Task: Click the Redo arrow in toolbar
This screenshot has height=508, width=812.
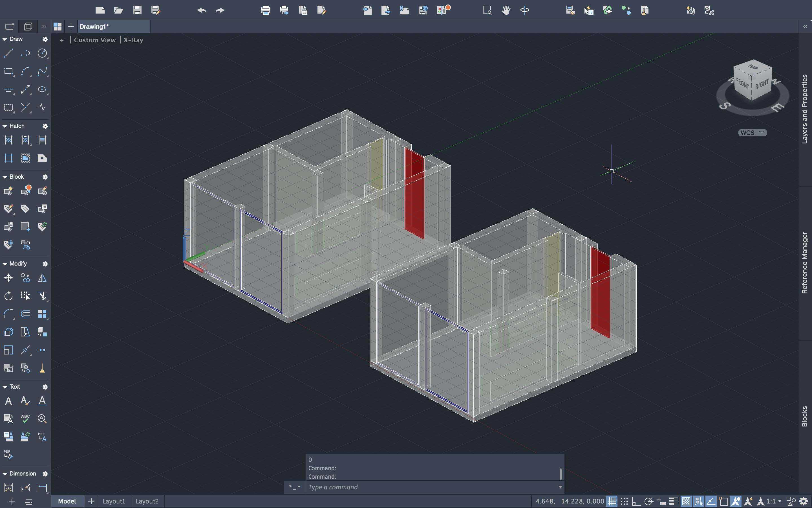Action: [220, 10]
